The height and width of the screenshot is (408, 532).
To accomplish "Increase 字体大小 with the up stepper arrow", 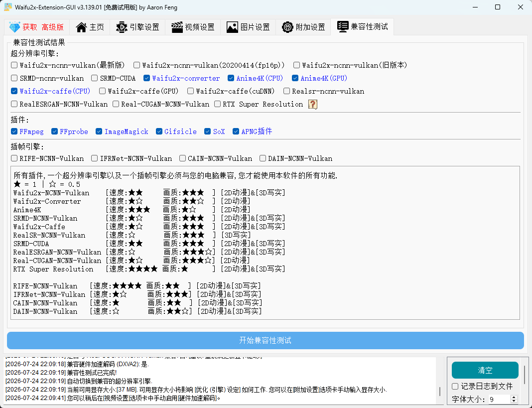I will (x=514, y=397).
